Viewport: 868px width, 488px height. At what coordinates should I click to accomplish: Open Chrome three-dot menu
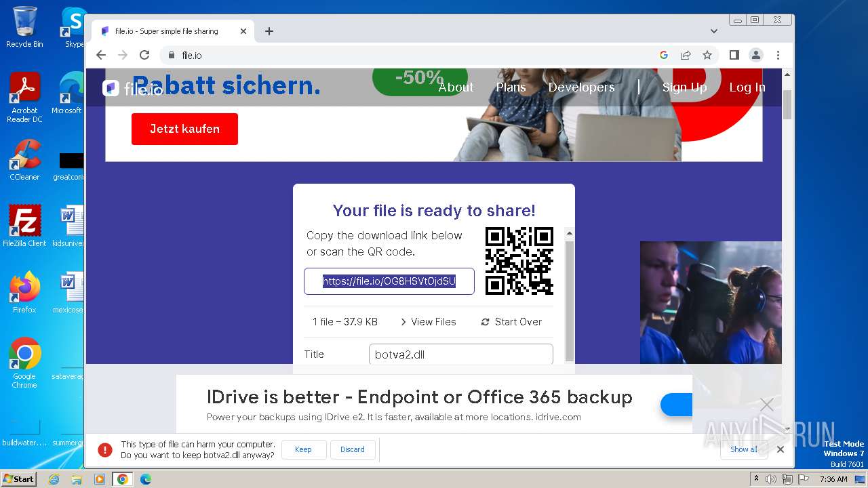click(778, 55)
